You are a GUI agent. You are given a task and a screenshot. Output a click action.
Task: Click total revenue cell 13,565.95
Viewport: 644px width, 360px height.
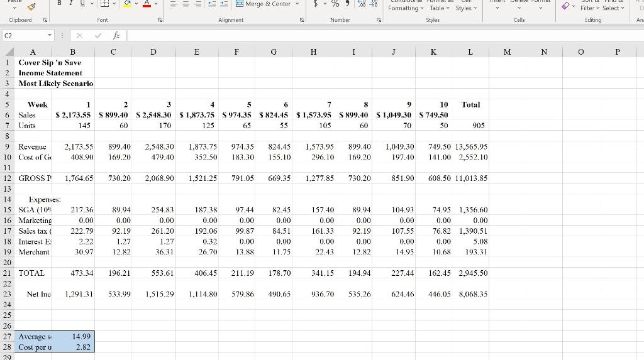(470, 146)
